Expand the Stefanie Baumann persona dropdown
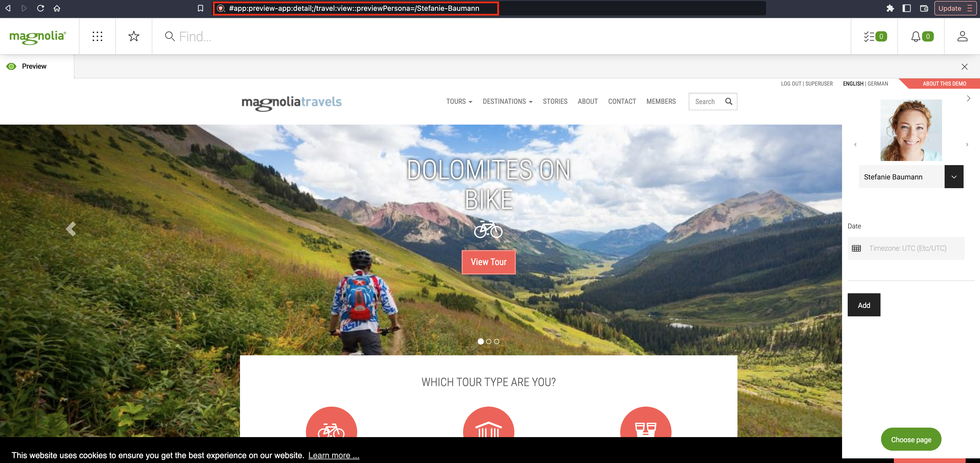This screenshot has height=463, width=980. (x=954, y=177)
